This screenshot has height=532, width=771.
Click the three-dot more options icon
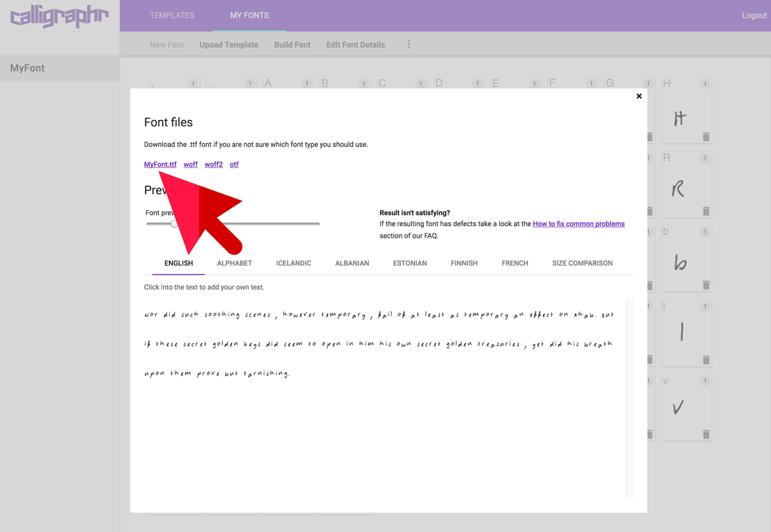(409, 44)
